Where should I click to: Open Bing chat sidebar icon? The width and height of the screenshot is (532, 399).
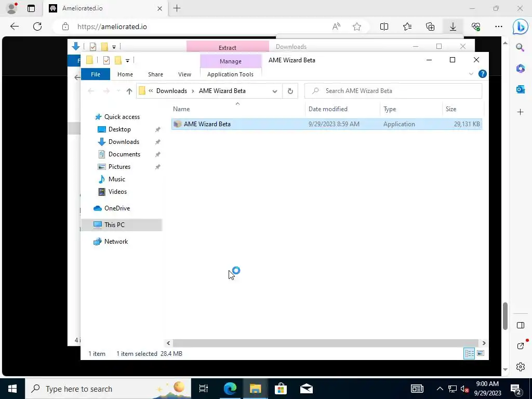click(x=520, y=27)
